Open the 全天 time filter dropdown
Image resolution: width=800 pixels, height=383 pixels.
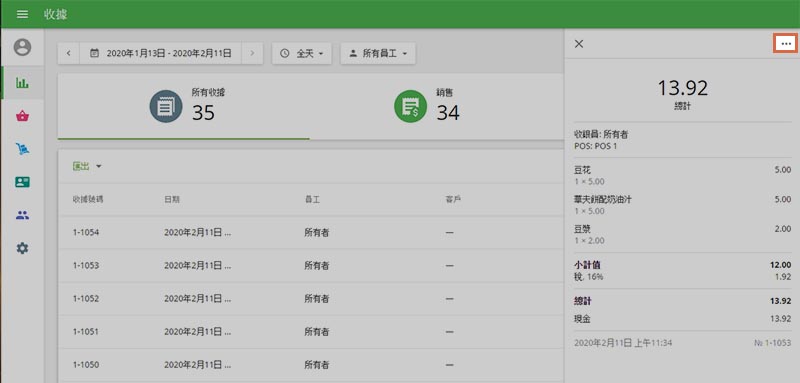[x=302, y=53]
